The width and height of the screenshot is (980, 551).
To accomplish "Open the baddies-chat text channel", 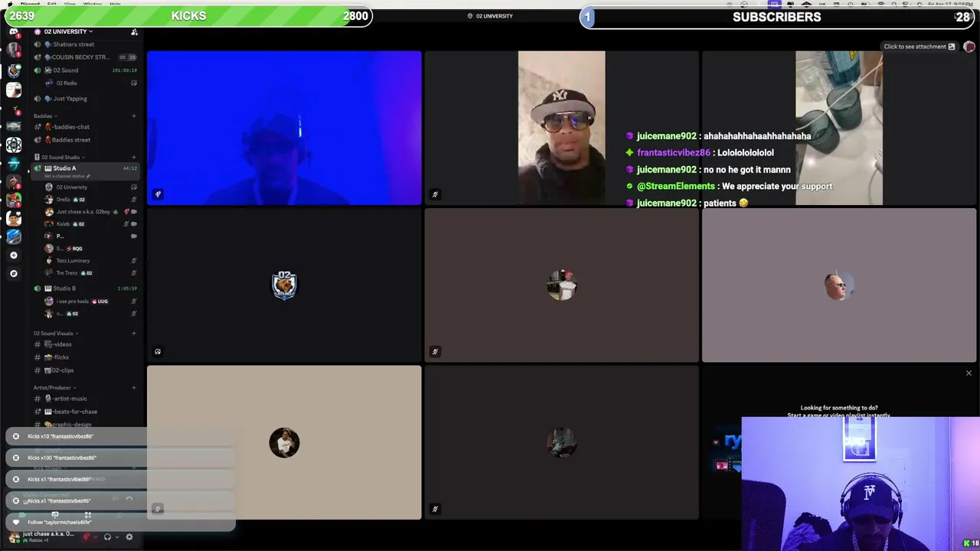I will (x=85, y=127).
